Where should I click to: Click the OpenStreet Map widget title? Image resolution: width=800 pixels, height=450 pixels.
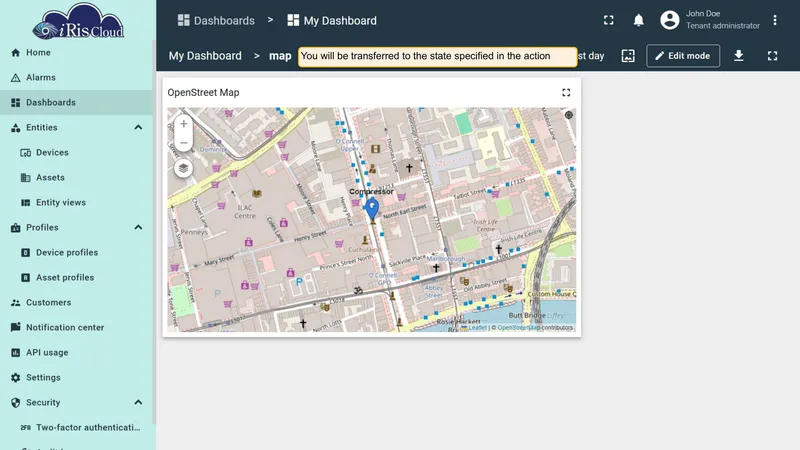click(204, 92)
